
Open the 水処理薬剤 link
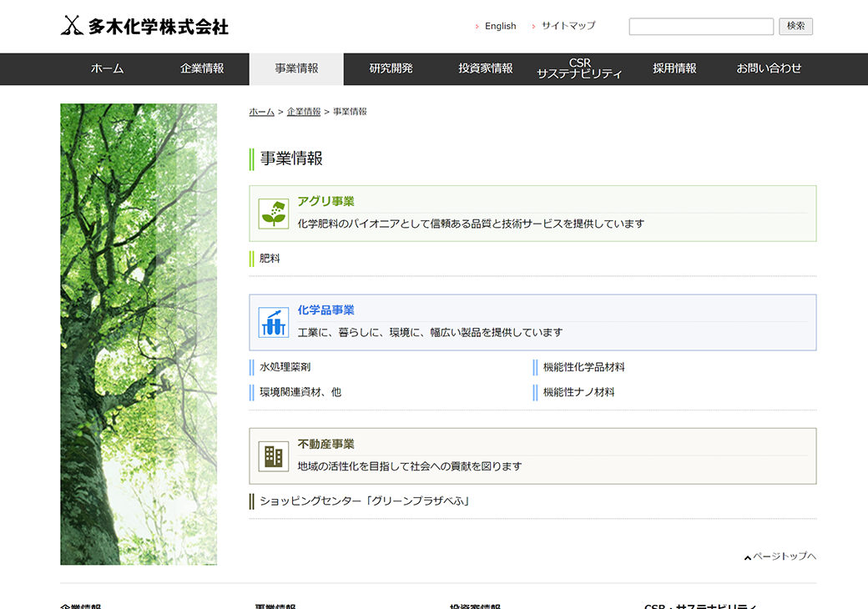(285, 367)
